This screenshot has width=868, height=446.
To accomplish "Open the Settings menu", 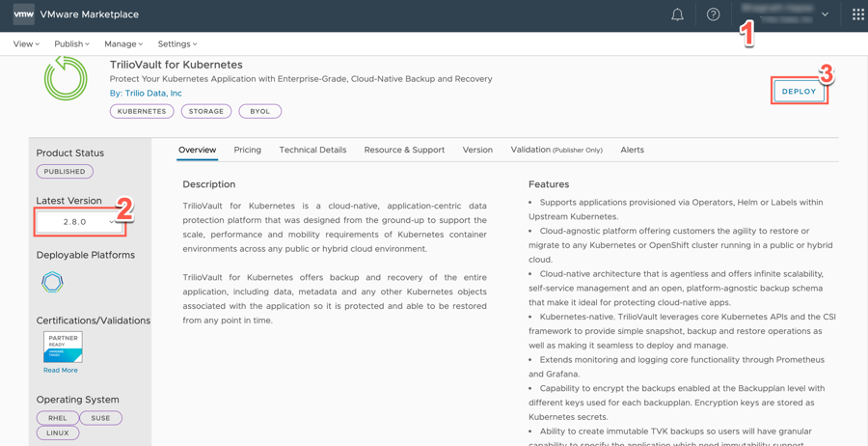I will [x=176, y=44].
